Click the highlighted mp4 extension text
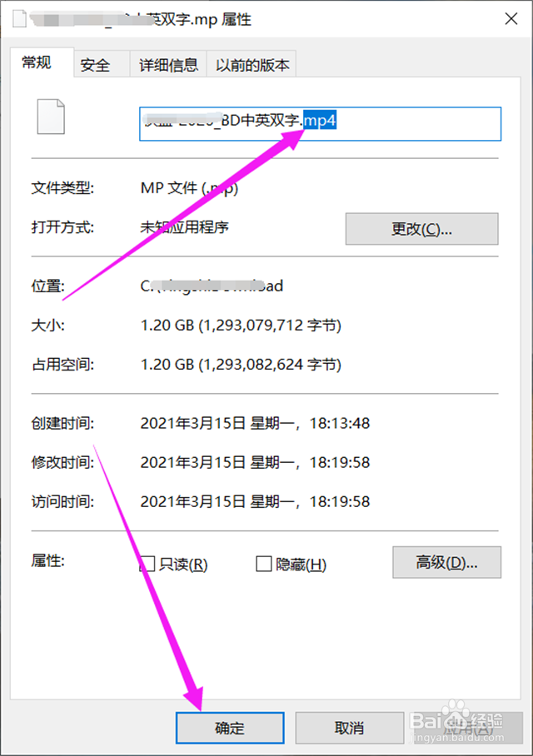The image size is (533, 756). 319,120
